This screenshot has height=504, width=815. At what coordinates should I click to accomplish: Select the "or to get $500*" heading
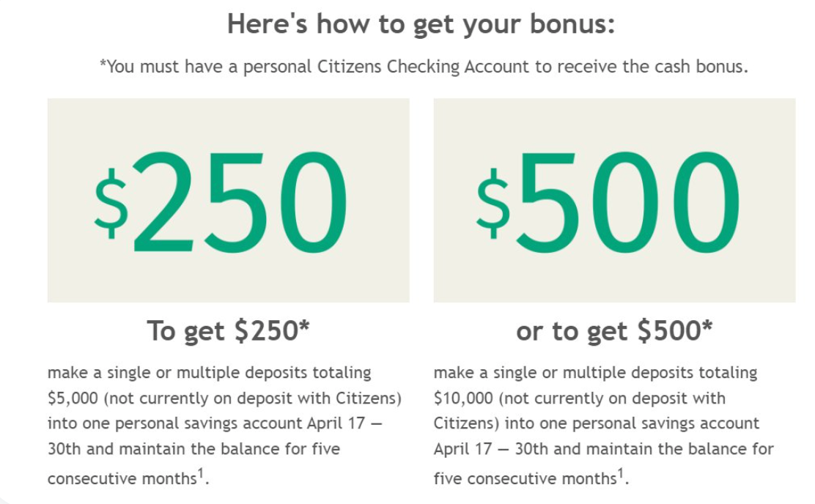[614, 331]
